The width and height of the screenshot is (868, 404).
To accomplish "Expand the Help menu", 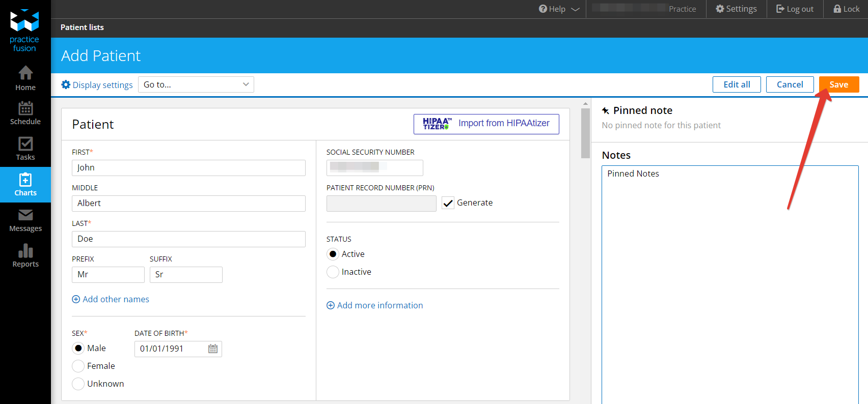I will coord(559,9).
